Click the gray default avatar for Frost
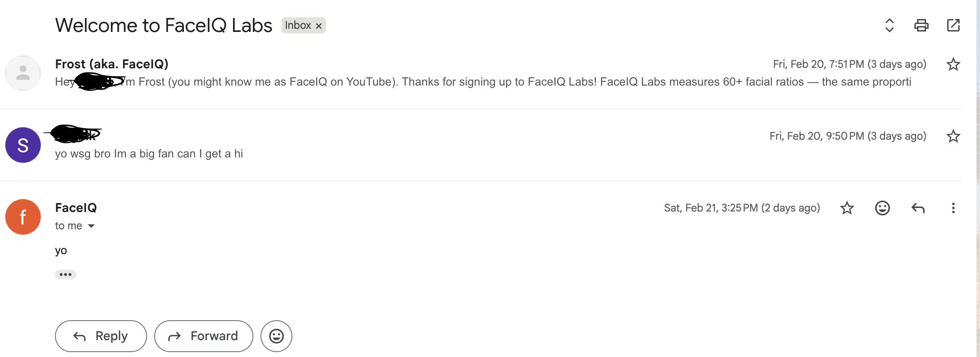The height and width of the screenshot is (357, 980). pos(23,73)
